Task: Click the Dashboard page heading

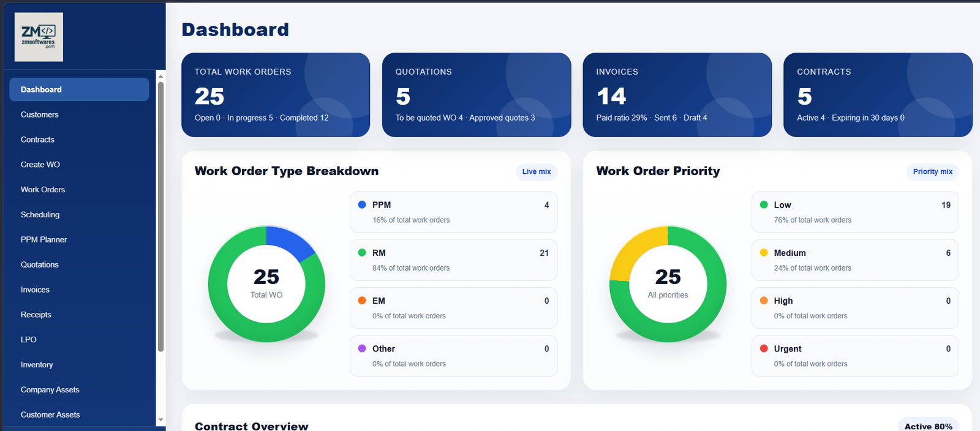Action: pyautogui.click(x=235, y=30)
